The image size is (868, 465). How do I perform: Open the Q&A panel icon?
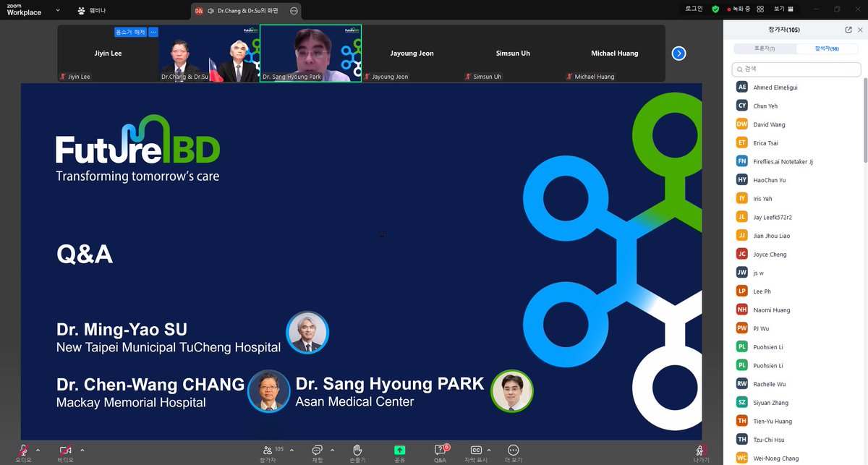point(440,450)
